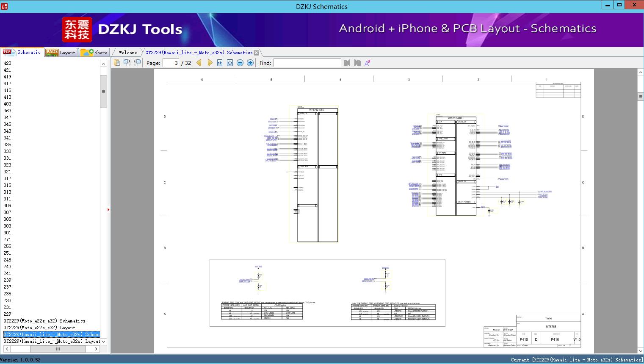Select list item 323
The height and width of the screenshot is (364, 644).
8,165
